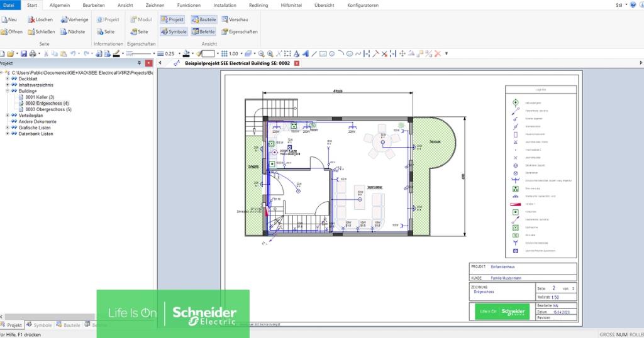Open the line style dropdown
This screenshot has height=338, width=644.
(x=154, y=53)
